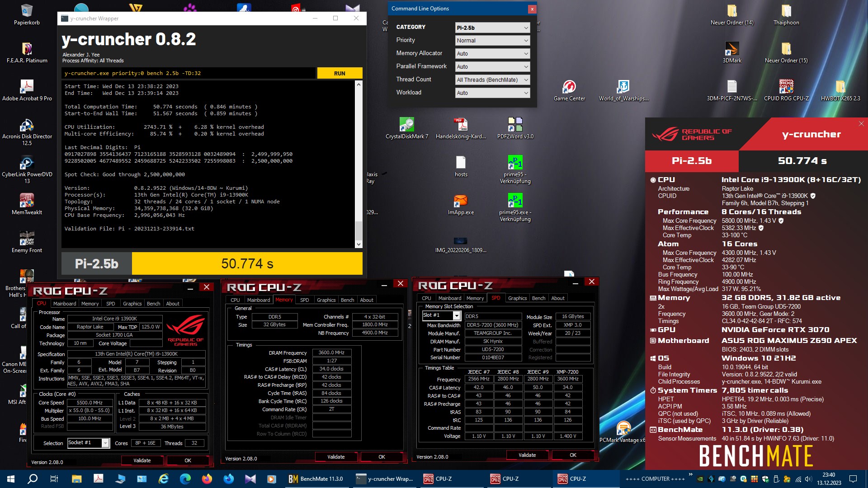The width and height of the screenshot is (868, 488).
Task: Open Bench tab in left CPU-Z window
Action: (153, 304)
